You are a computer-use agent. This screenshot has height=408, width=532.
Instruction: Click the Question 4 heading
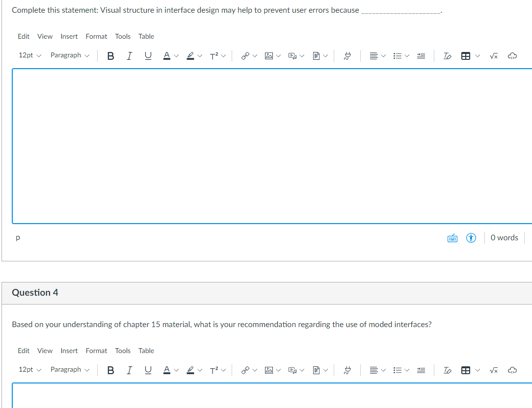point(35,293)
